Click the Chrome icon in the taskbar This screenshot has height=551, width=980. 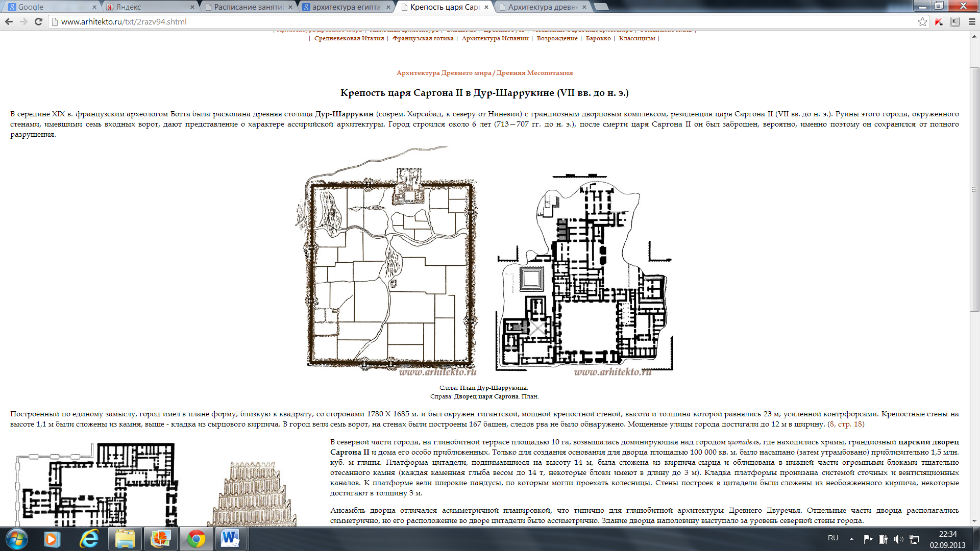click(196, 539)
